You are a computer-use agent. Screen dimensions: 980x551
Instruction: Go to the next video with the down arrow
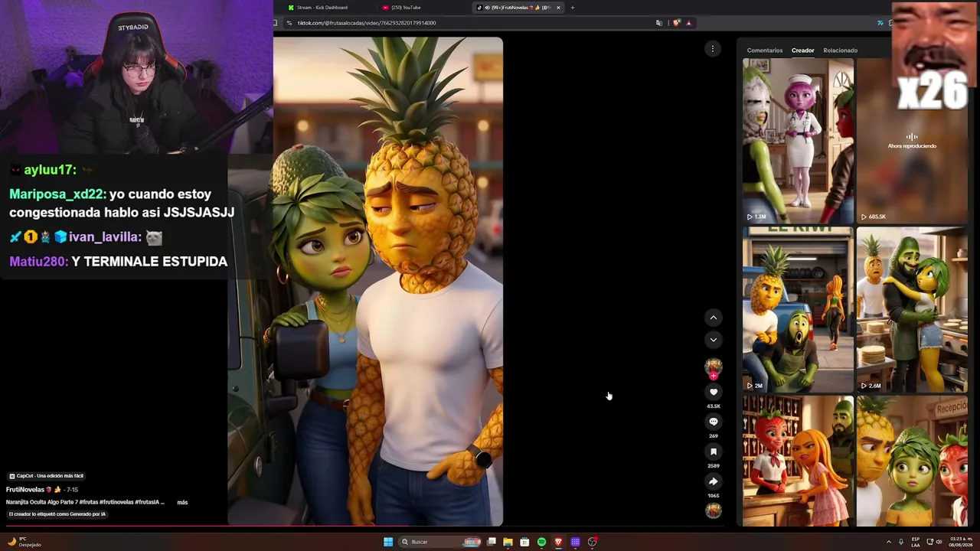pyautogui.click(x=713, y=340)
